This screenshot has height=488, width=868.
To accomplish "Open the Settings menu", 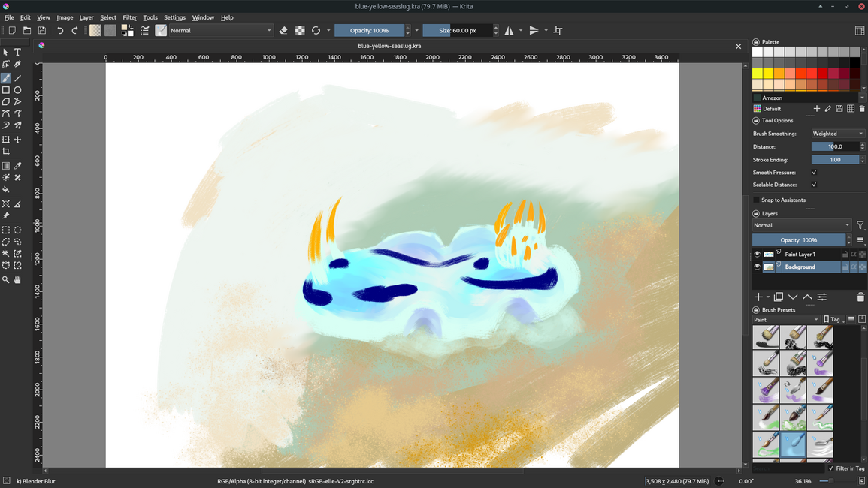I will pos(174,17).
